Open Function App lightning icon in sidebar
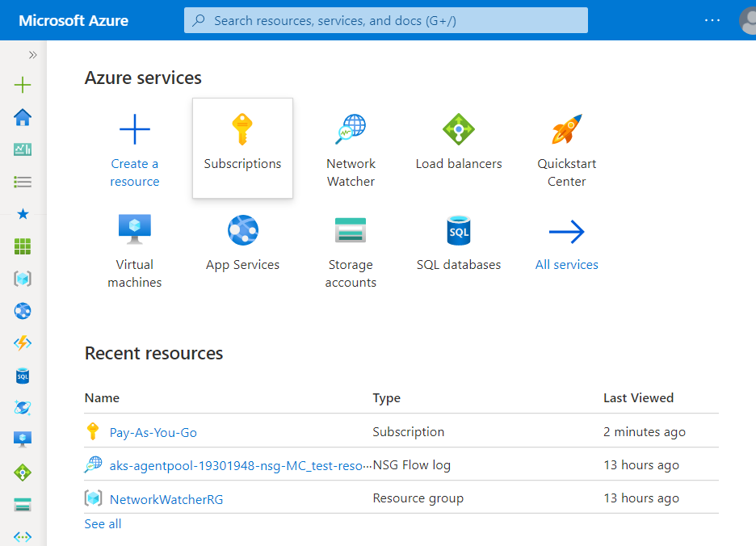Viewport: 756px width, 546px height. 23,343
